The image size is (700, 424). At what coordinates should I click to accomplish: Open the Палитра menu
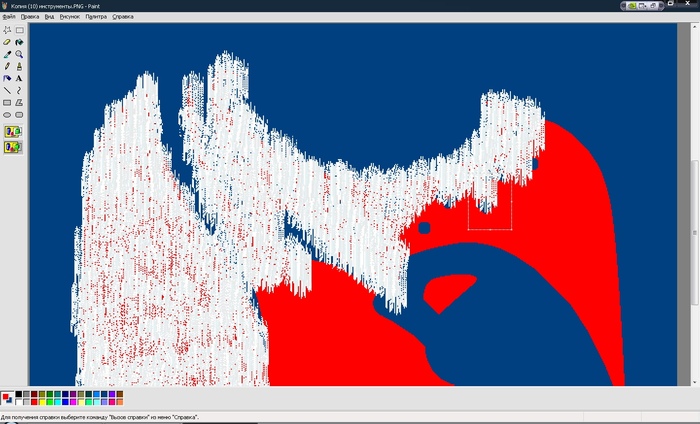click(96, 17)
